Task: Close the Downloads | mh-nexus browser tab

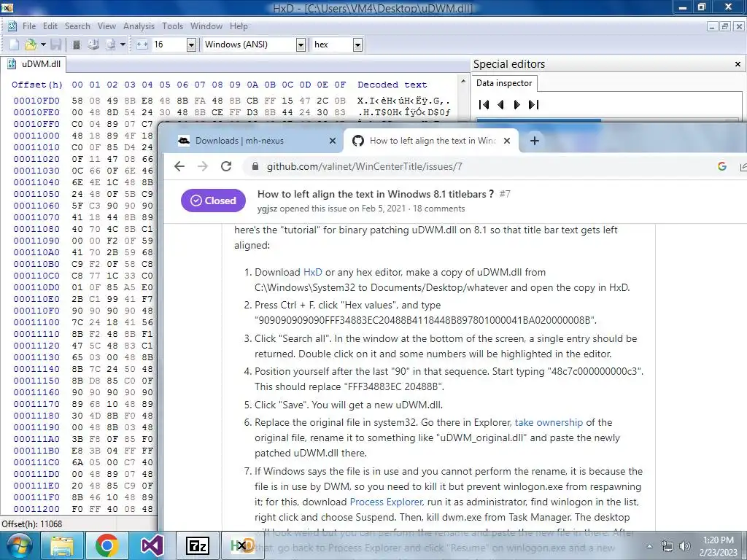Action: [x=333, y=141]
